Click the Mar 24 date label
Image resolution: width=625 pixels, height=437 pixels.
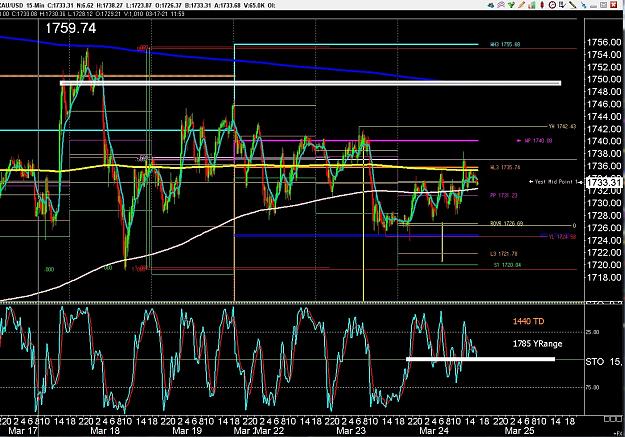pyautogui.click(x=434, y=431)
